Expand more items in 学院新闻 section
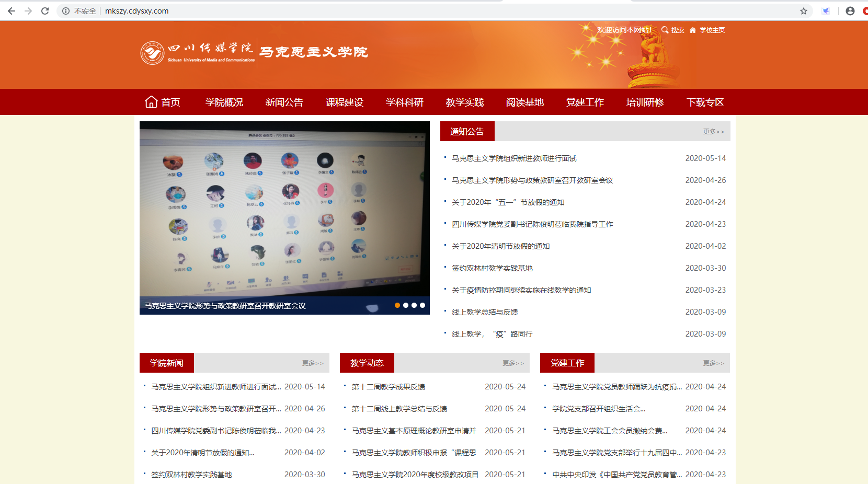 tap(313, 363)
